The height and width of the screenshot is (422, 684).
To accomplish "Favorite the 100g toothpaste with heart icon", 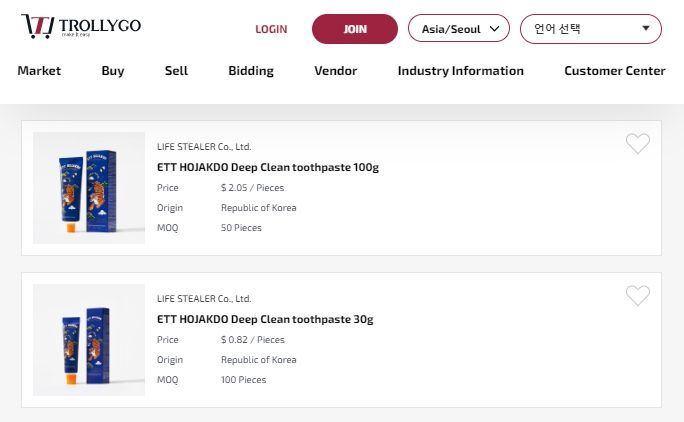I will coord(637,144).
